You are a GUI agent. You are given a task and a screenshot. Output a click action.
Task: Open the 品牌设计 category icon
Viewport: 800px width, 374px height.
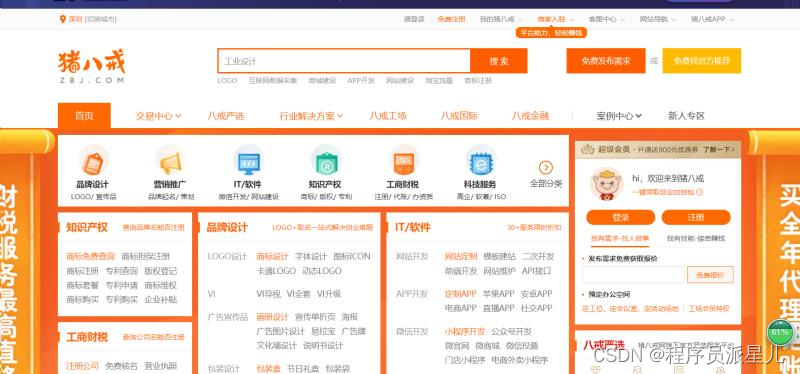[x=93, y=160]
